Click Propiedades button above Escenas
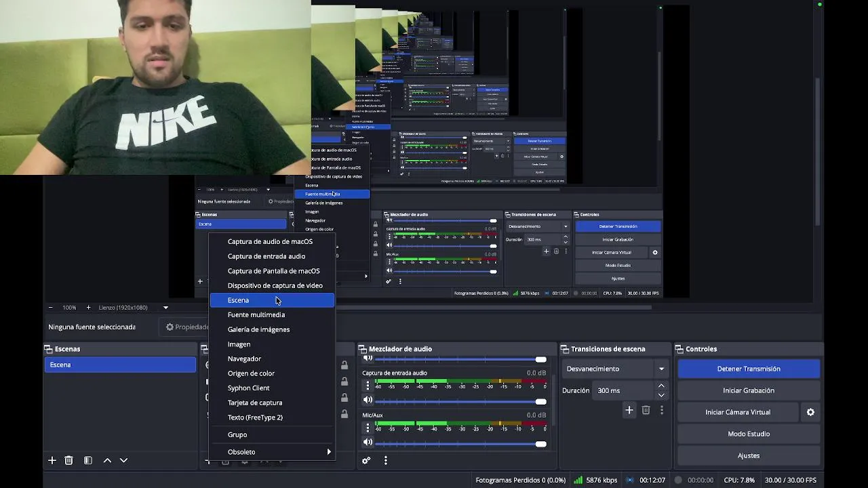This screenshot has height=488, width=868. 186,327
